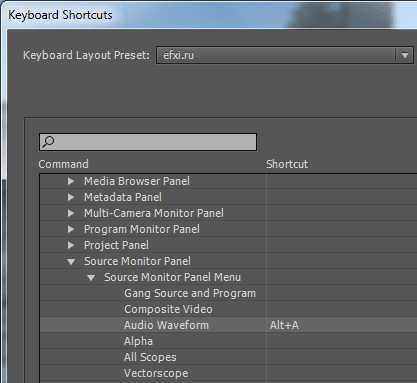Open the Keyboard Layout Preset dropdown
Screen dimensions: 417x383
[285, 55]
